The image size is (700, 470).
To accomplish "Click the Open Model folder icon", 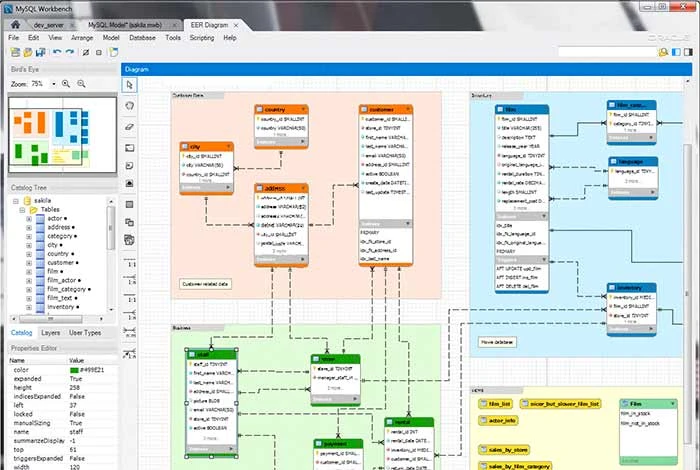I will pos(28,52).
